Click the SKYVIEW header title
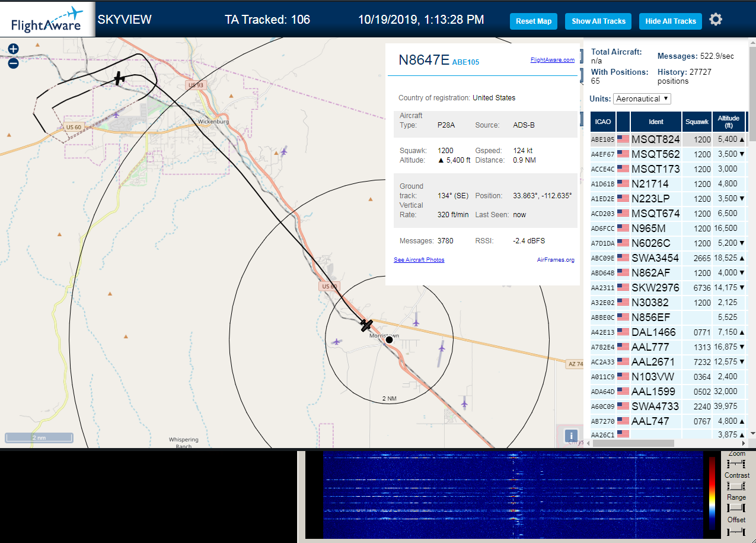The image size is (756, 543). [x=125, y=20]
